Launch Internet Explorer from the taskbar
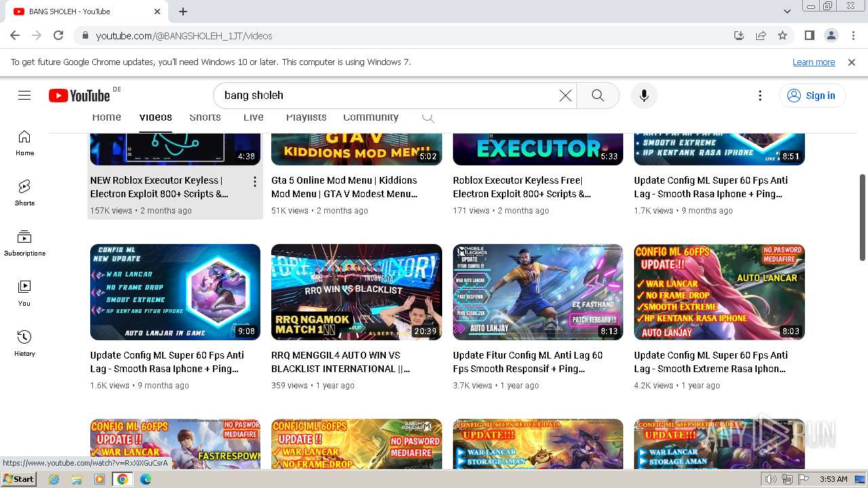Viewport: 868px width, 488px height. point(54,479)
